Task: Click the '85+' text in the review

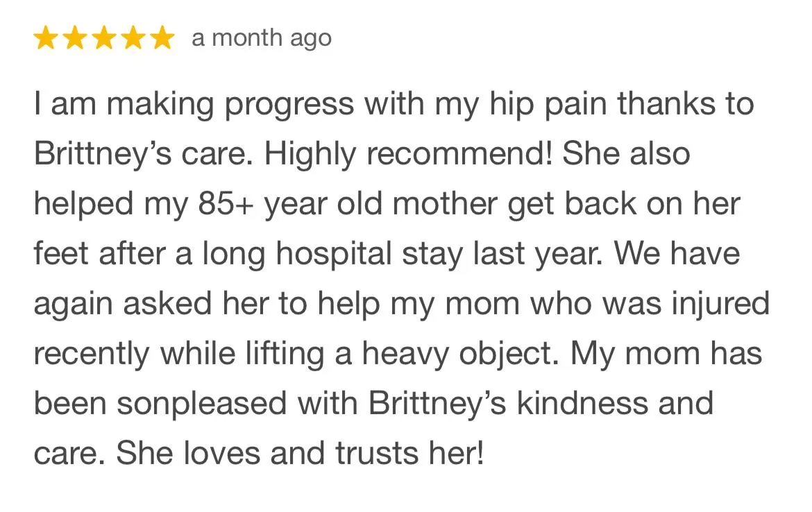Action: (x=226, y=203)
